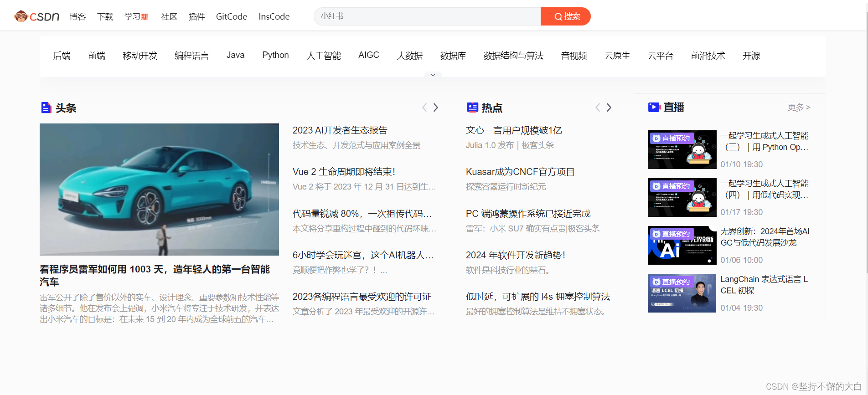The image size is (868, 395).
Task: Open Kuasar成为CNCF官方项目 article
Action: (520, 172)
